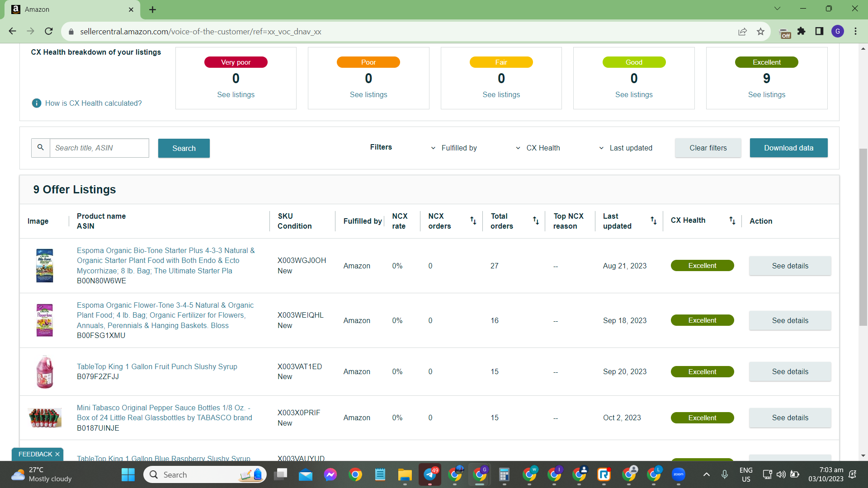Expand the Last updated filter dropdown
Image resolution: width=868 pixels, height=488 pixels.
pos(626,148)
